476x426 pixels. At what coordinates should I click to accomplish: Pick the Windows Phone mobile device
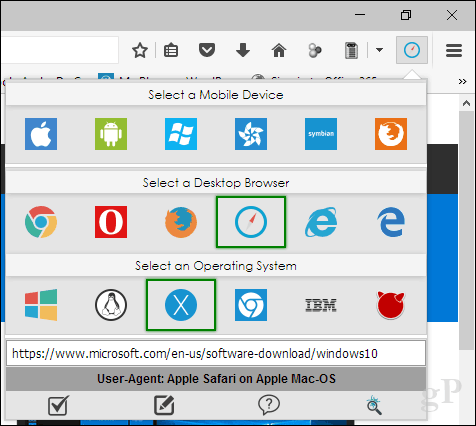click(x=181, y=134)
